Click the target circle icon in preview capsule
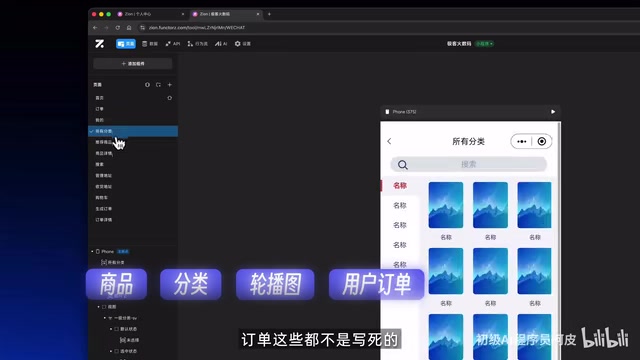The height and width of the screenshot is (360, 640). tap(542, 141)
